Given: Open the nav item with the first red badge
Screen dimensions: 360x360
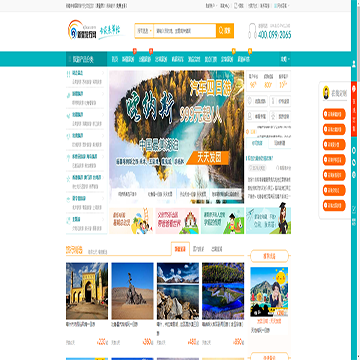Looking at the screenshot, I should coord(128,60).
